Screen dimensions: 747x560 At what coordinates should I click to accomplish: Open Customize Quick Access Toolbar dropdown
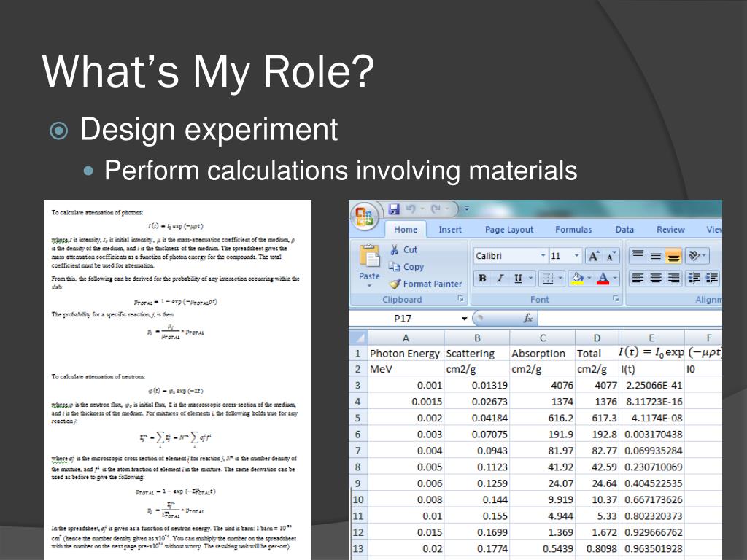click(x=467, y=209)
